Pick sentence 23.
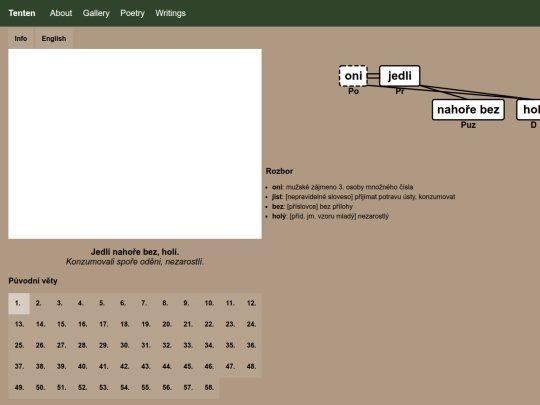Image resolution: width=540 pixels, height=405 pixels. 230,324
